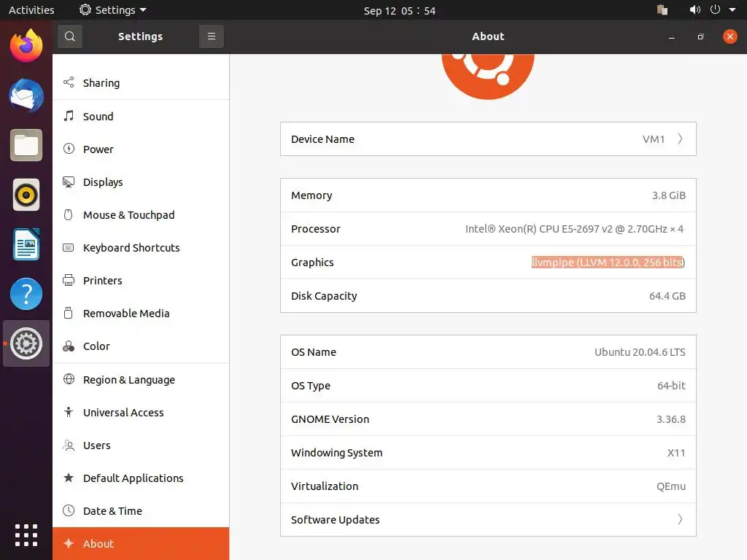
Task: Click the Software Updates label
Action: coord(335,519)
